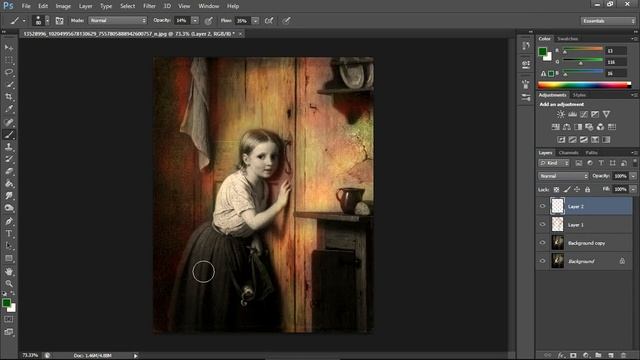Open the Image menu
The width and height of the screenshot is (640, 360).
point(63,6)
